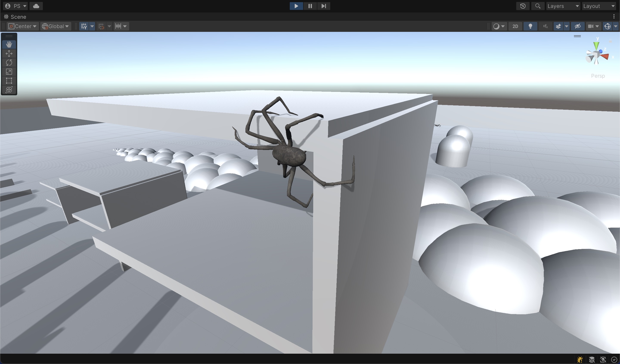Toggle scene effects (skybox, fog) button
This screenshot has height=364, width=620.
(558, 26)
